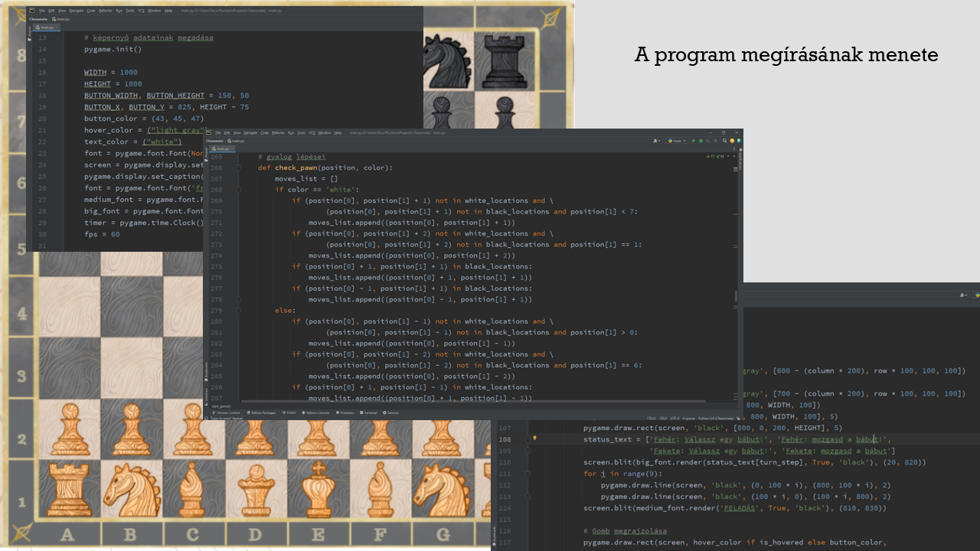Click 'pygame.init()' code line
The width and height of the screenshot is (980, 551).
113,49
